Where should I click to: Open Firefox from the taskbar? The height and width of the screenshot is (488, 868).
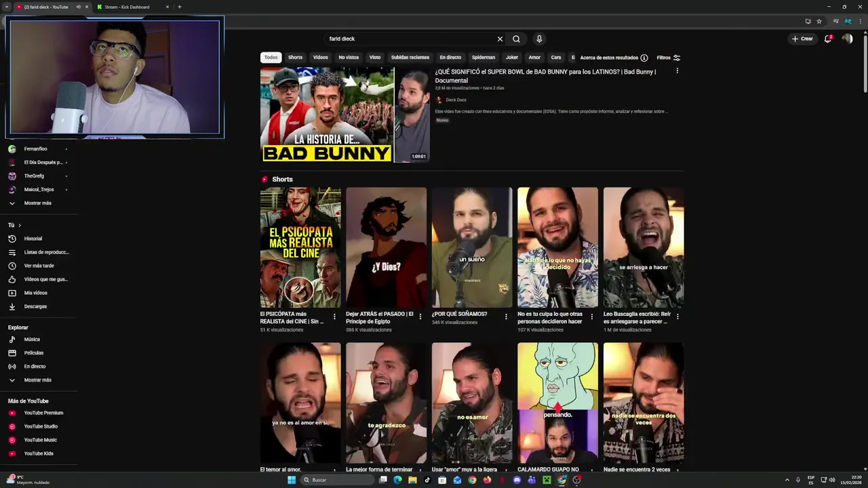tap(487, 480)
